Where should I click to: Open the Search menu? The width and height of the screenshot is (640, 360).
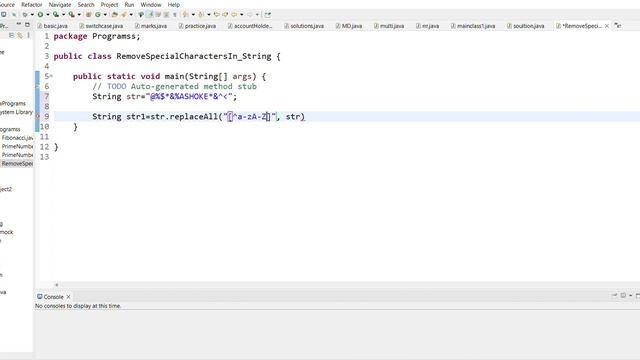tap(86, 4)
